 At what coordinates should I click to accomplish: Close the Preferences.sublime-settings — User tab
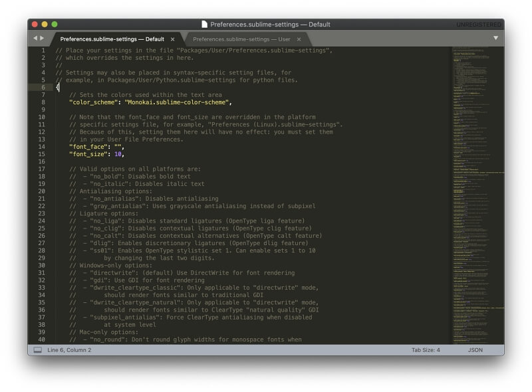tap(299, 39)
